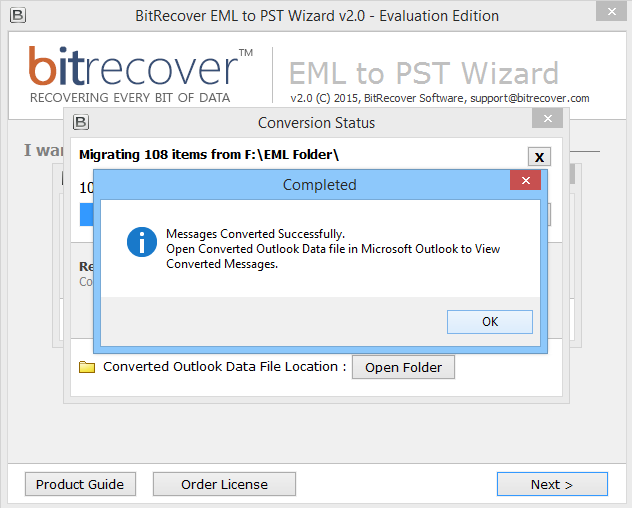Click the yellow folder icon beside file location

click(x=87, y=367)
